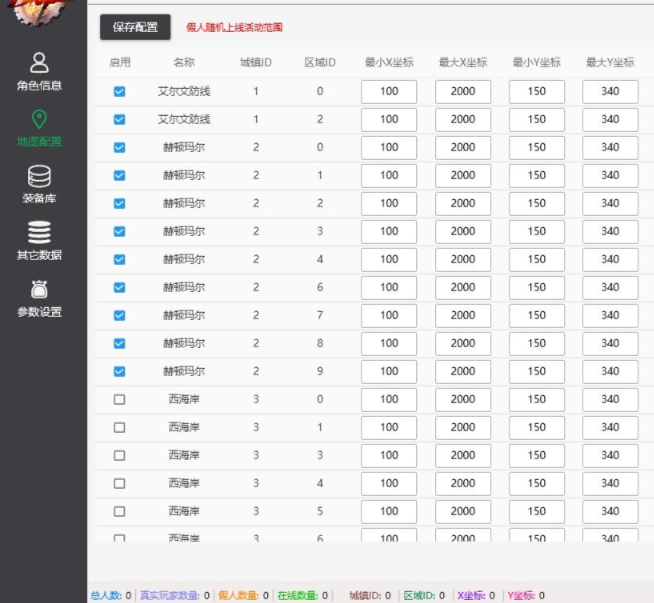654x603 pixels.
Task: Select the 其它数据 menu label
Action: [39, 255]
